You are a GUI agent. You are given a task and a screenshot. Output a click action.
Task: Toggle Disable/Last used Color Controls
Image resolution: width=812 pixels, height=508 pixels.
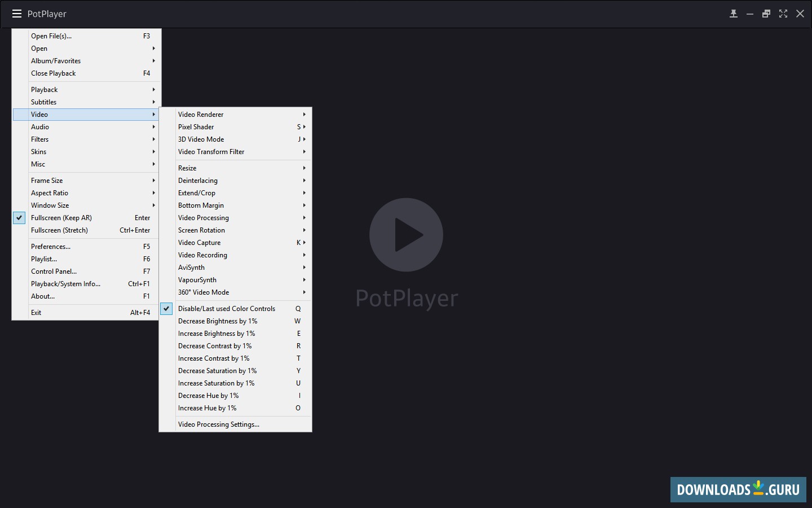[236, 309]
